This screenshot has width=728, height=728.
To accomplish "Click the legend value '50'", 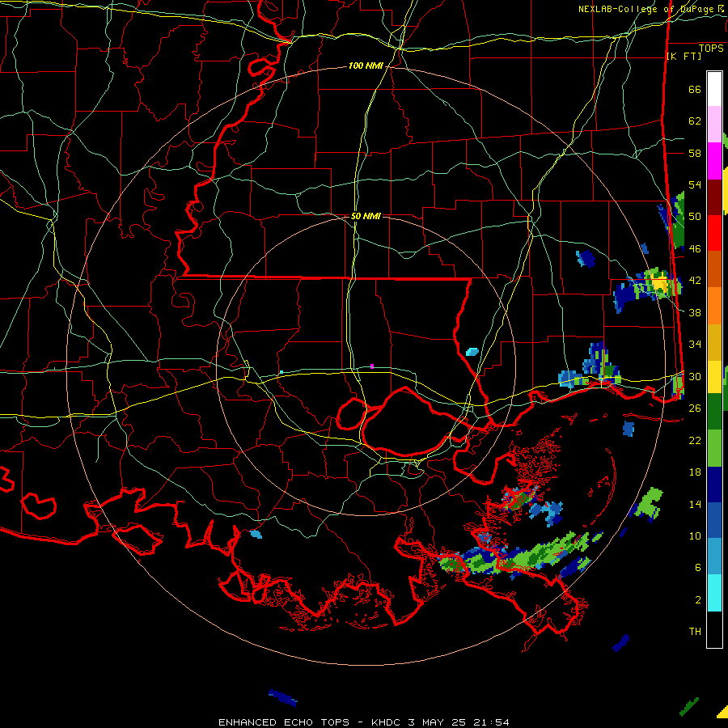I will point(695,216).
